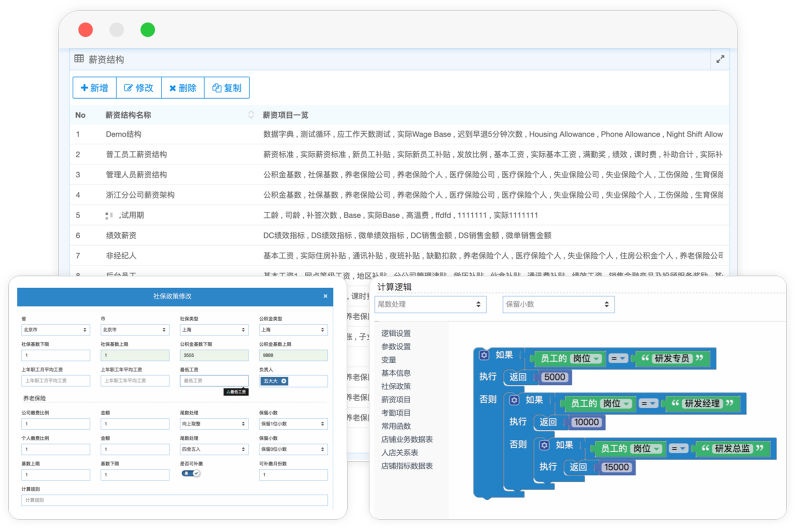Click the 修改 (edit) button
Screen dimensions: 795x528
[x=138, y=88]
